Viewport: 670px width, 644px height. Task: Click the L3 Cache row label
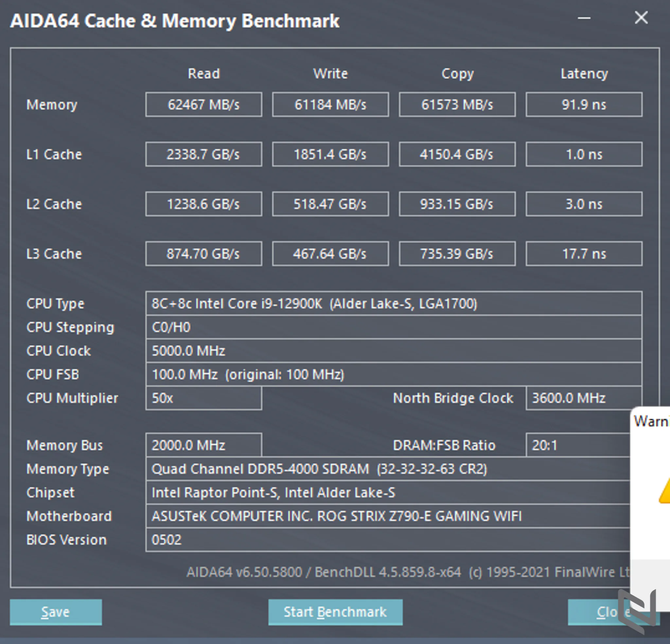54,254
